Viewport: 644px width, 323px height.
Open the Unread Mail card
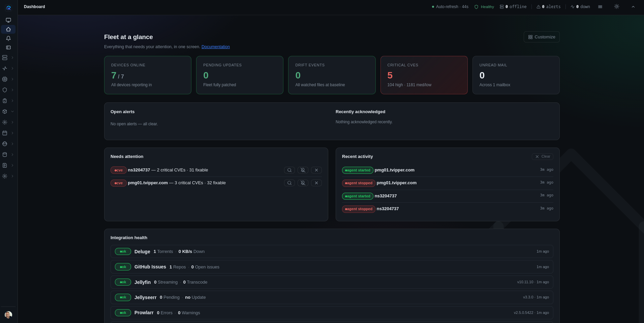tap(516, 75)
